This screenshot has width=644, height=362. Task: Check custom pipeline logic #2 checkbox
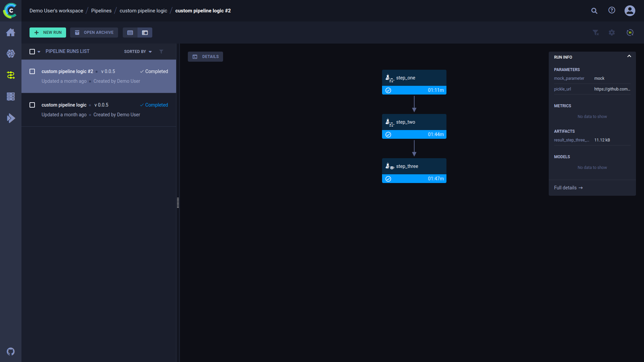(x=32, y=71)
